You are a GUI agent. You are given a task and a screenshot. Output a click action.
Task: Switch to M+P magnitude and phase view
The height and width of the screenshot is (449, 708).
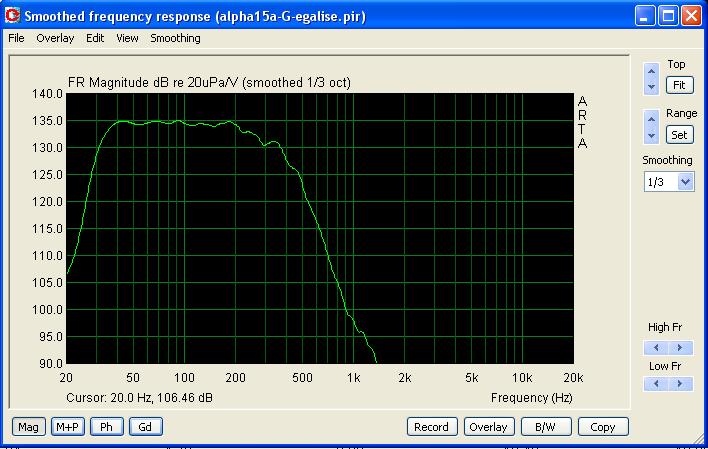[68, 427]
